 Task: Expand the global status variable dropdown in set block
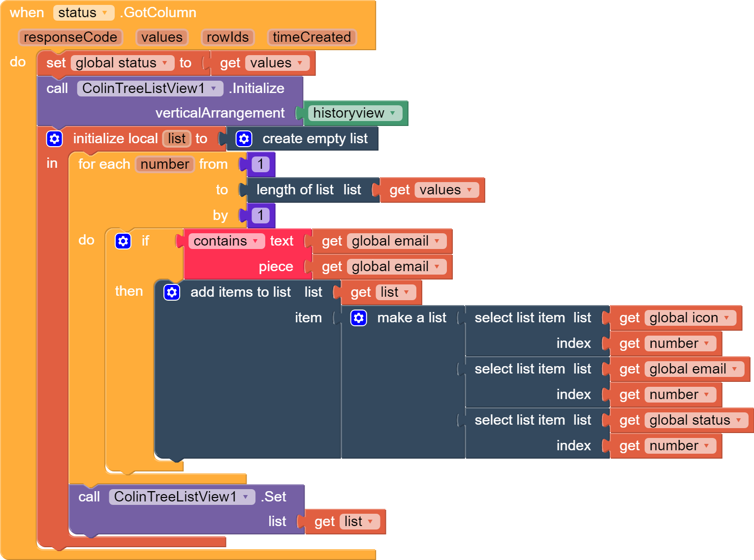point(164,63)
